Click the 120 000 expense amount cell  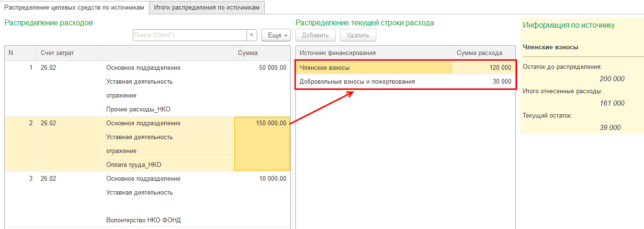(x=484, y=68)
